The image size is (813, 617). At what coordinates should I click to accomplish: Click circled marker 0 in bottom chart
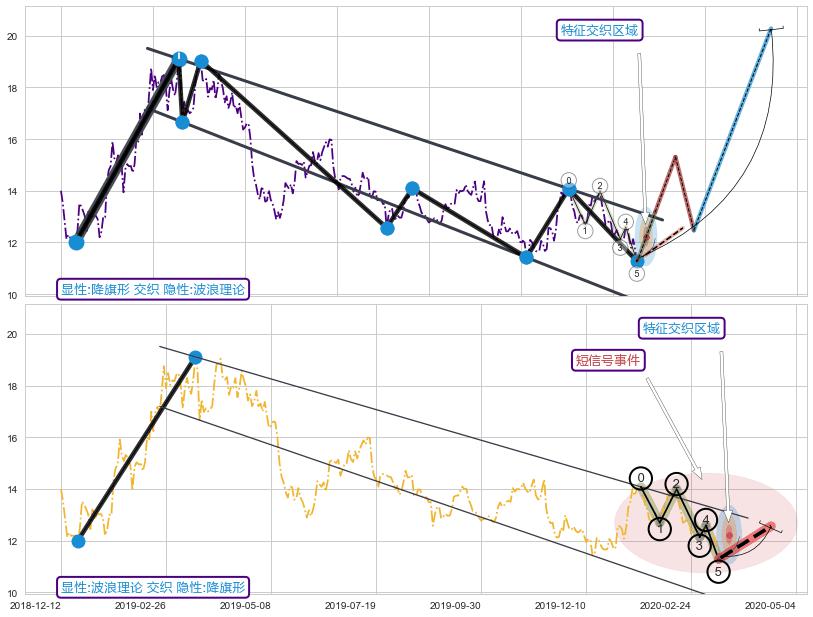tap(641, 478)
